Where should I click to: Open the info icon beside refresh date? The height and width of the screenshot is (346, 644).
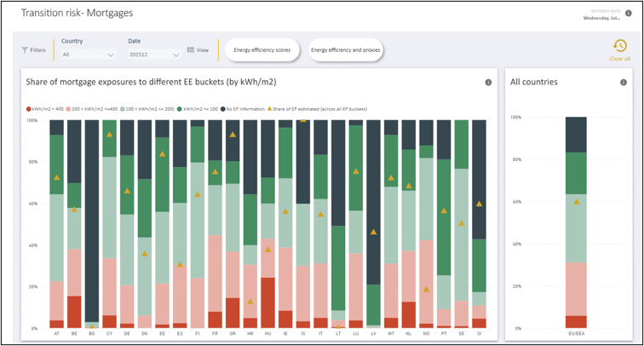coord(629,14)
